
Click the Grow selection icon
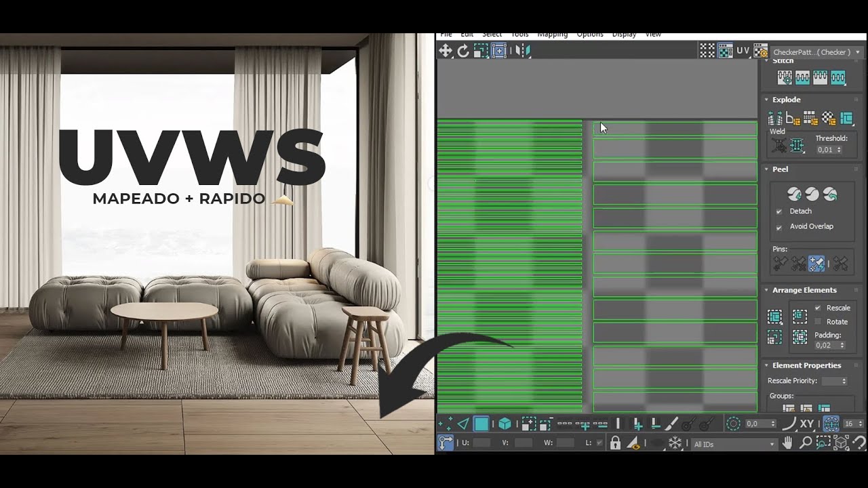(530, 424)
